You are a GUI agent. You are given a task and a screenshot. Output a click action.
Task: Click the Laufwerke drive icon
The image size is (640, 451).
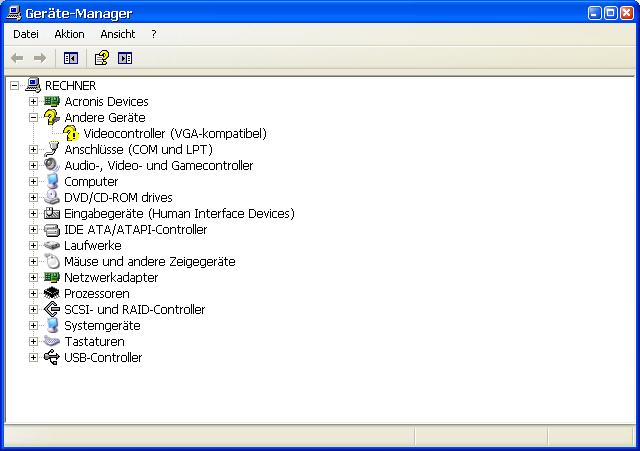52,245
